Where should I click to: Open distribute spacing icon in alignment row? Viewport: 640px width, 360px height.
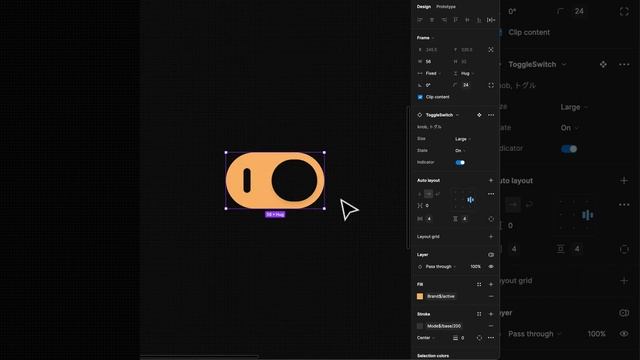pyautogui.click(x=491, y=20)
